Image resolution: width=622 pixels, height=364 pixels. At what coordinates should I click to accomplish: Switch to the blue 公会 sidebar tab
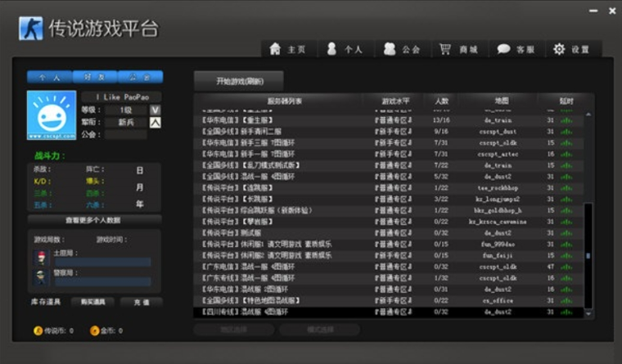point(140,77)
